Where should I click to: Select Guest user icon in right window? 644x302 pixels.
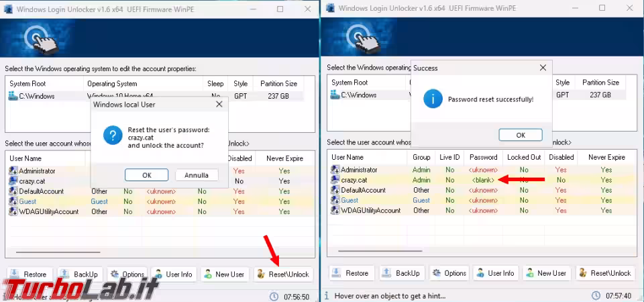[335, 201]
